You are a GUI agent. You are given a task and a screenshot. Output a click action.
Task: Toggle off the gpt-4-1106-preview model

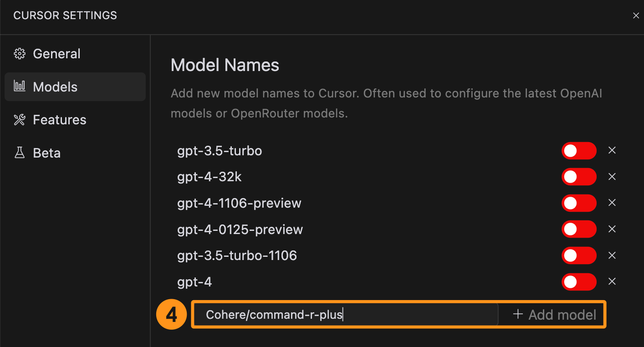click(x=579, y=203)
